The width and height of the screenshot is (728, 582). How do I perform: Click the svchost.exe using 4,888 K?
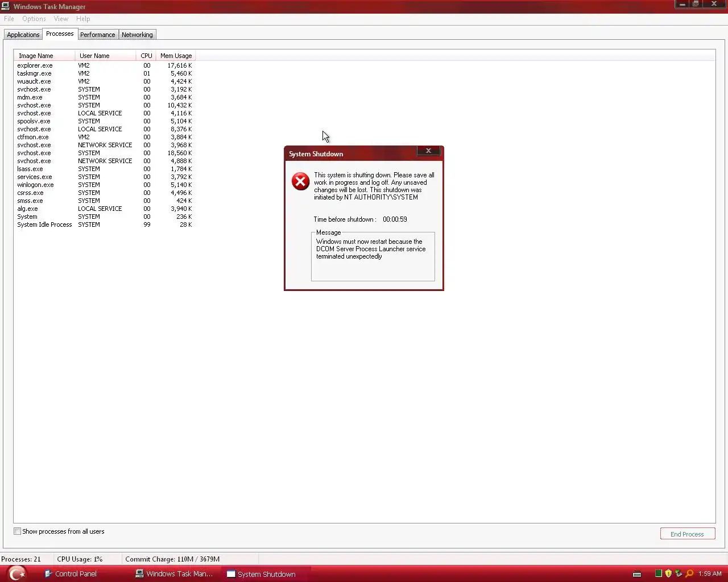[x=105, y=161]
